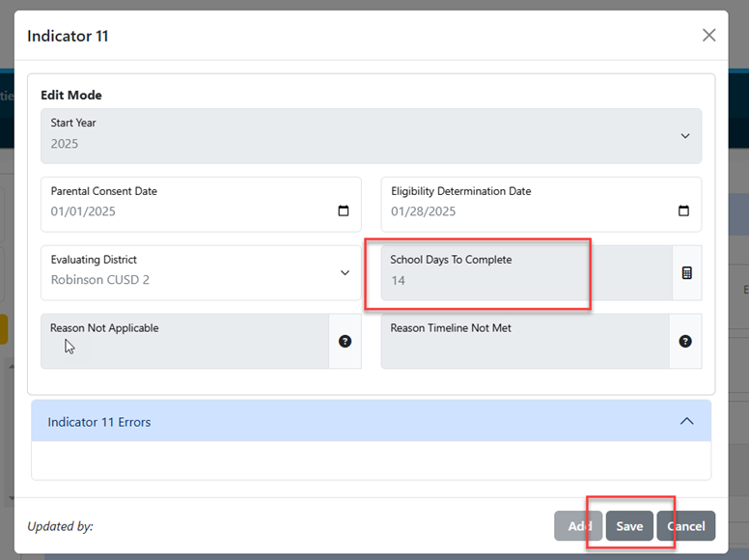Show help for Reason Timeline Not Met
Screen dimensions: 749x560
tap(685, 341)
